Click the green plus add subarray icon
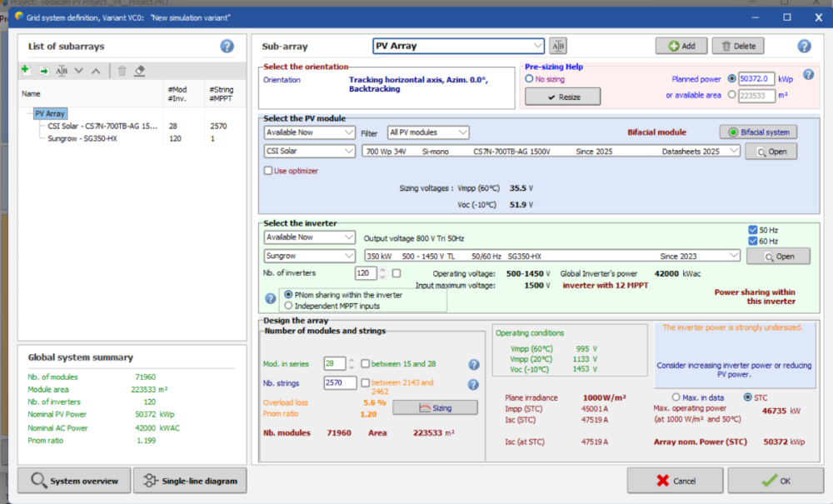This screenshot has height=504, width=833. pos(26,71)
